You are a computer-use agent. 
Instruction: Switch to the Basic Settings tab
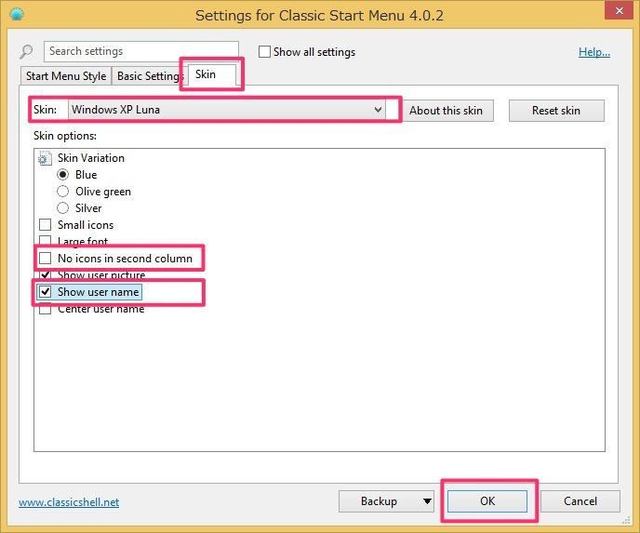[148, 76]
